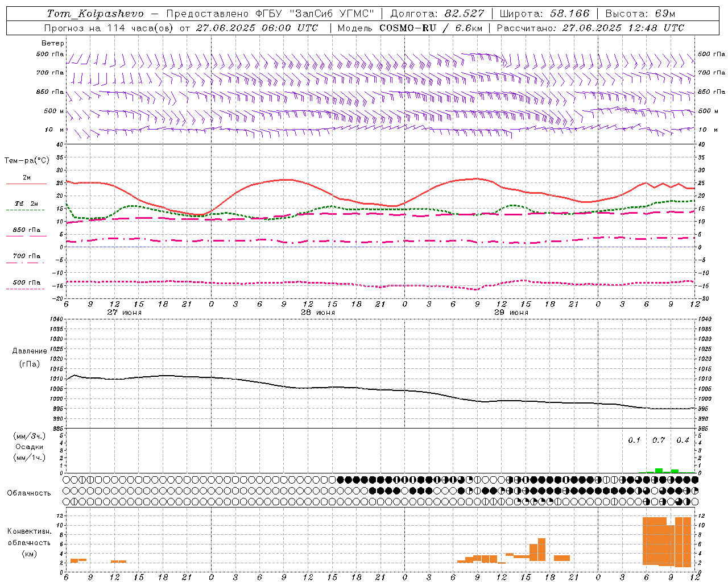
Task: Click the 10 м wind level label on left
Action: tap(55, 130)
